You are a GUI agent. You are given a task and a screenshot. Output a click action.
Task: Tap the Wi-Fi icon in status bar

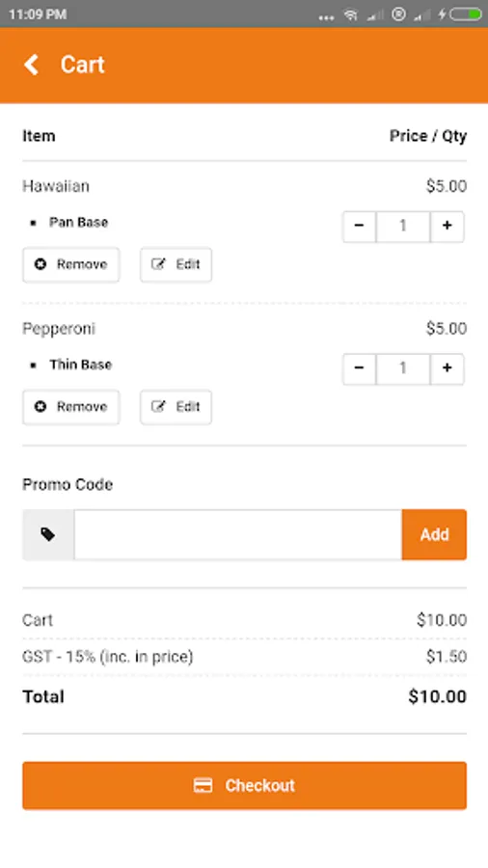click(x=351, y=14)
